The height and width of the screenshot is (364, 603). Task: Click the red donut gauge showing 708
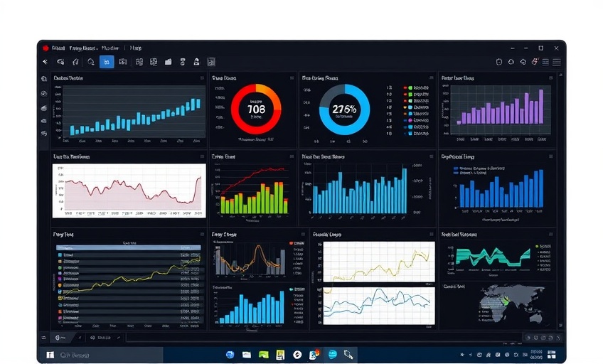point(255,109)
